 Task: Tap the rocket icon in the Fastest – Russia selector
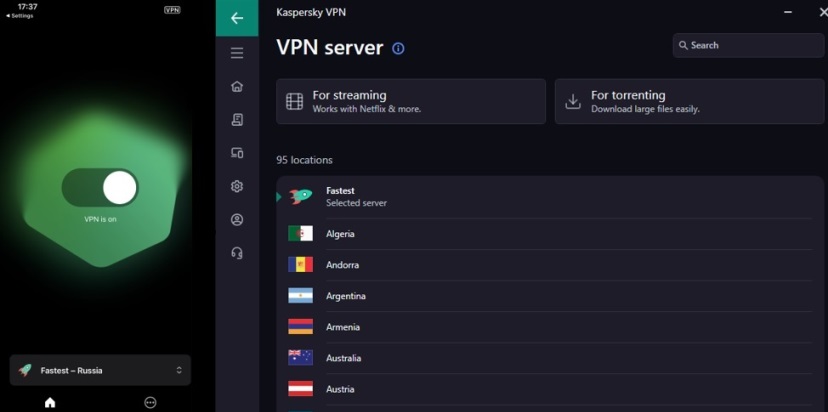tap(25, 370)
